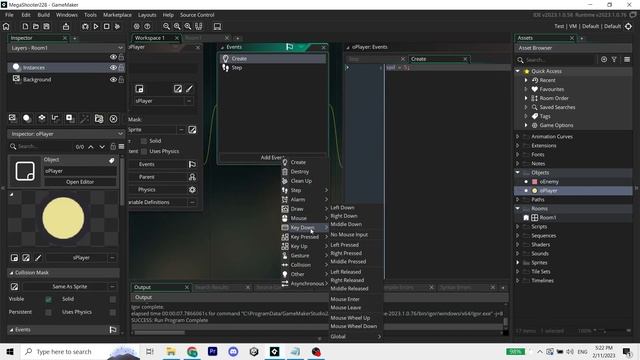Enable Persistent checkbox in the Inspector

[48, 312]
